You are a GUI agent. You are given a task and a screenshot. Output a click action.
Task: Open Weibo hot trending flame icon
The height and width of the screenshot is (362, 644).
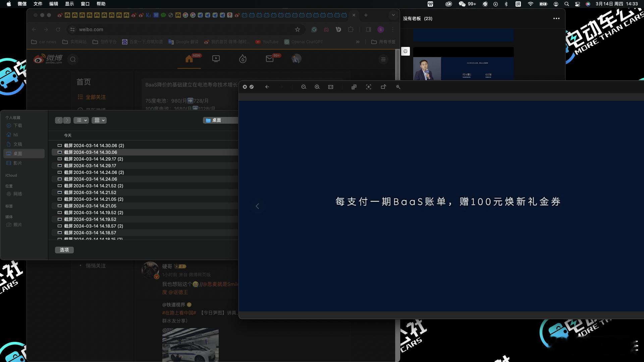click(x=243, y=59)
